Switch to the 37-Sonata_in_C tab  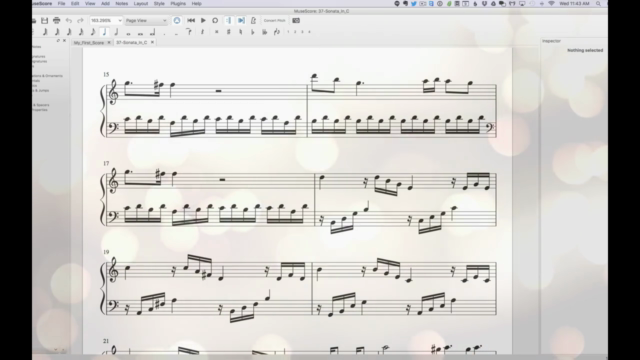(x=132, y=42)
